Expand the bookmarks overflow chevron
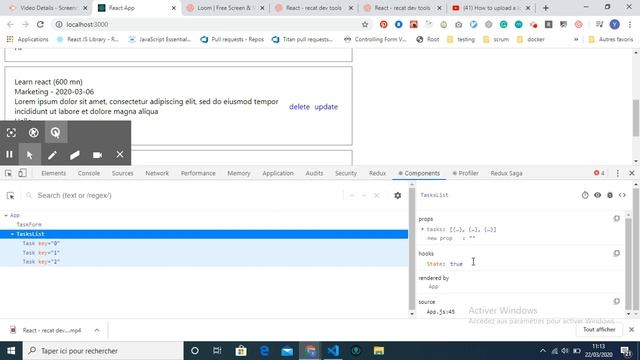The image size is (640, 360). (x=576, y=40)
